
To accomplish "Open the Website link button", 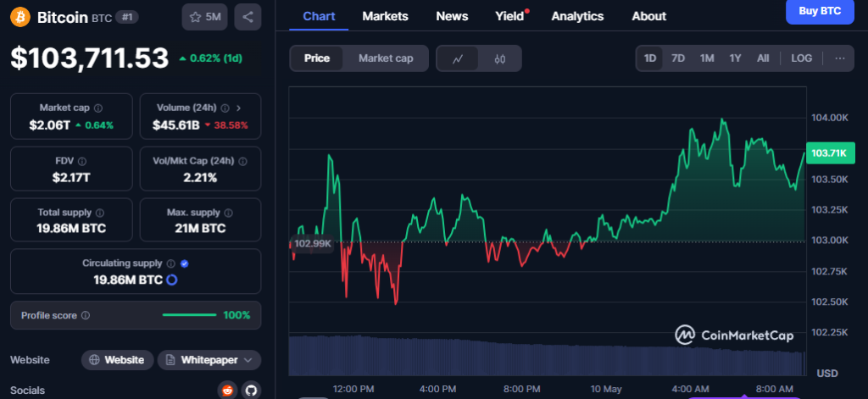I will coord(117,360).
